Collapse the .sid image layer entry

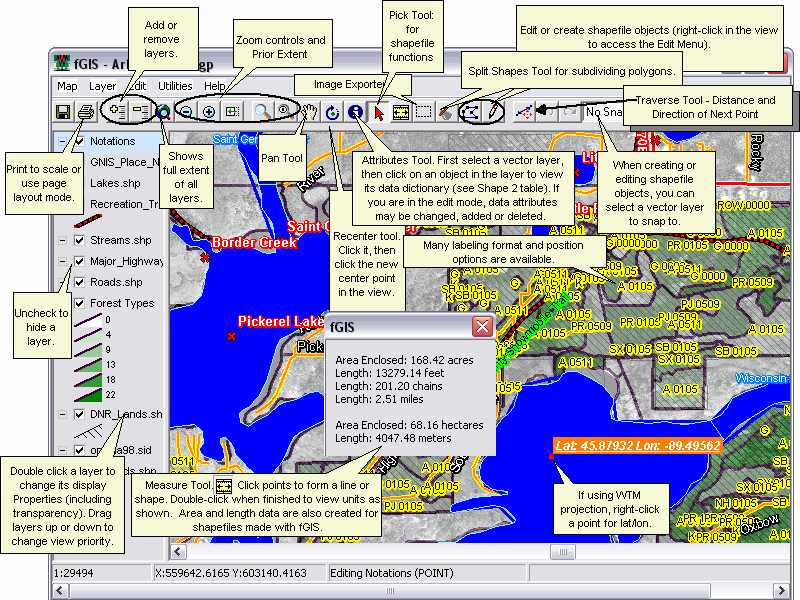pos(62,450)
